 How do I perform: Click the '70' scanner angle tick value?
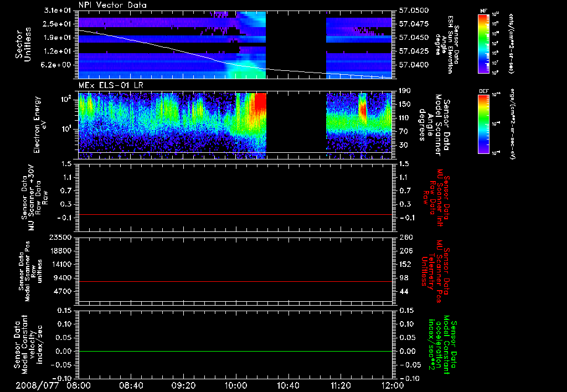coord(404,131)
